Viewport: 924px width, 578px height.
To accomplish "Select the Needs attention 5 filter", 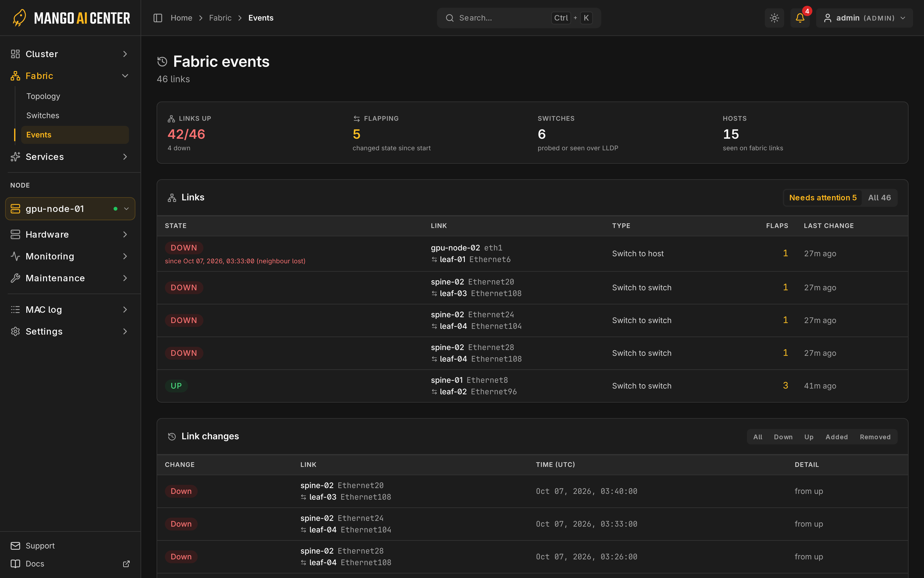I will coord(823,198).
